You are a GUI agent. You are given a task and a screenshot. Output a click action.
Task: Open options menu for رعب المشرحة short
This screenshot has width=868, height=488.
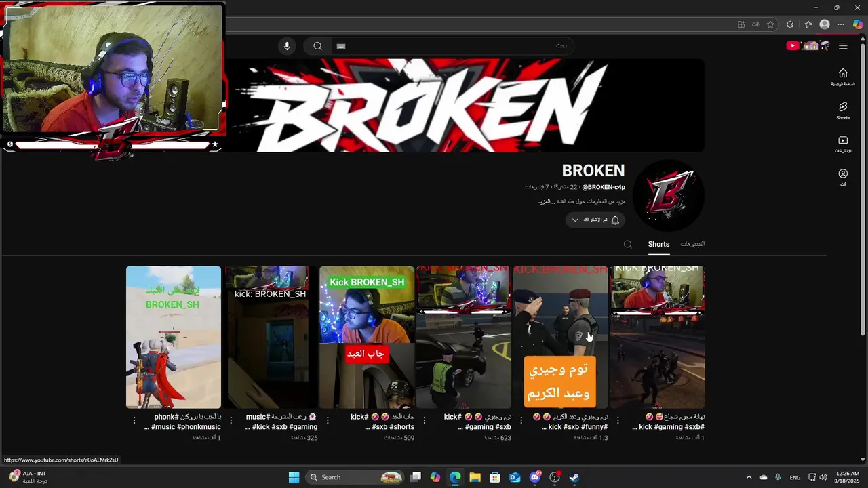231,420
